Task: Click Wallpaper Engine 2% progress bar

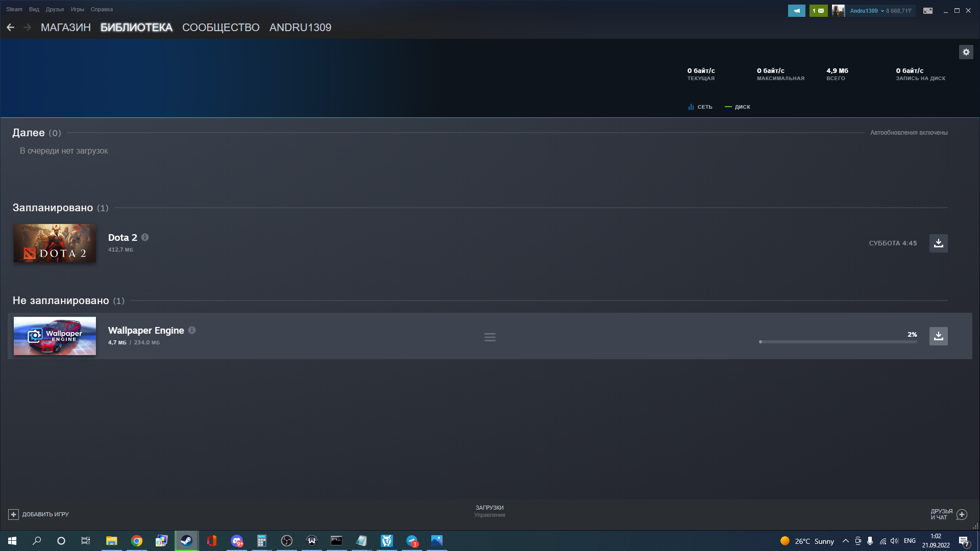Action: 838,342
